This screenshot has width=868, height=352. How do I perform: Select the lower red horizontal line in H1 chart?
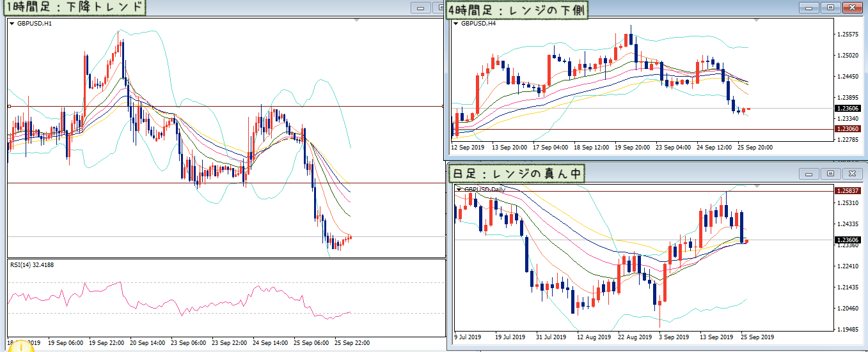(x=226, y=183)
